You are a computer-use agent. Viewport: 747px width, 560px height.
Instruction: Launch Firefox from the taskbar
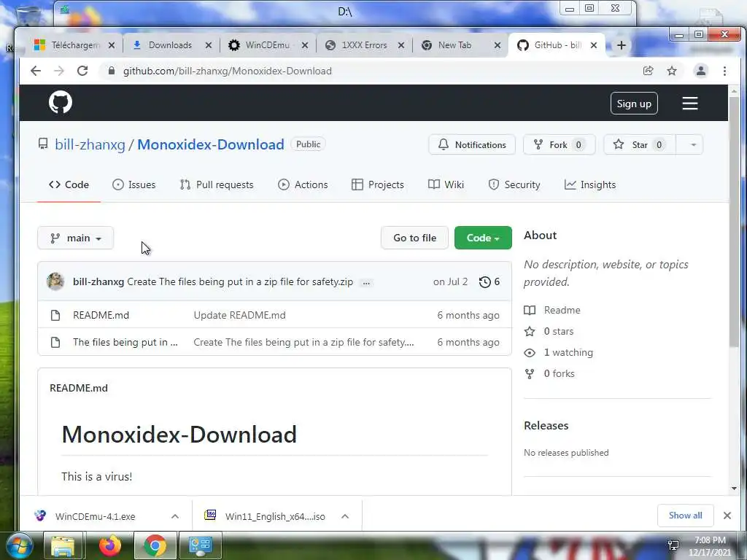click(x=110, y=545)
